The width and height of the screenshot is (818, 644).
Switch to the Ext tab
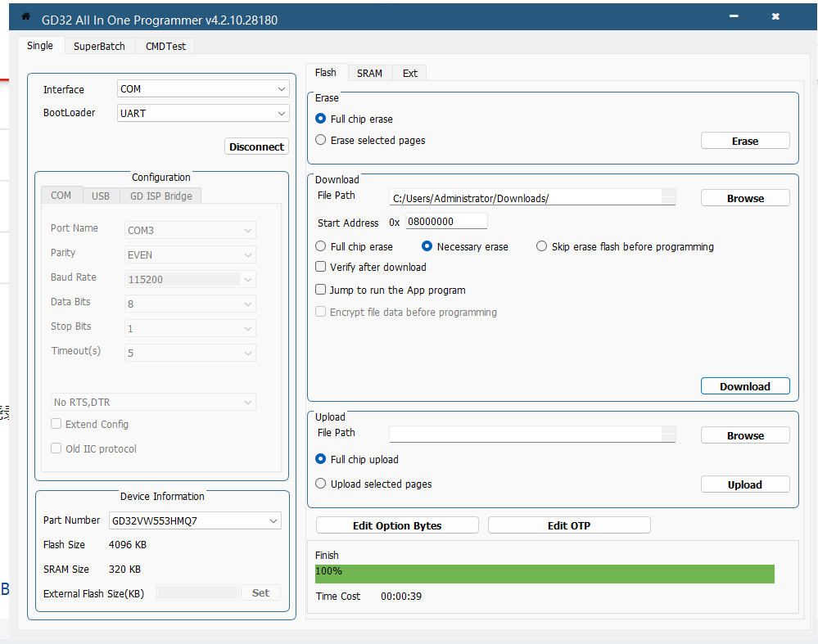[x=409, y=74]
